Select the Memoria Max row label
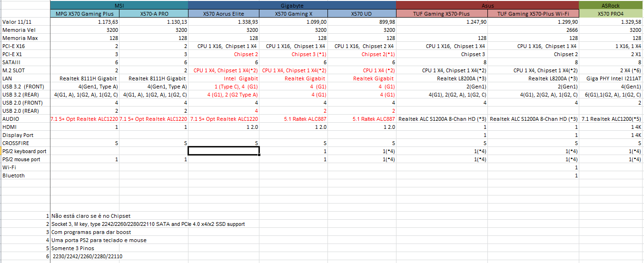 point(25,38)
